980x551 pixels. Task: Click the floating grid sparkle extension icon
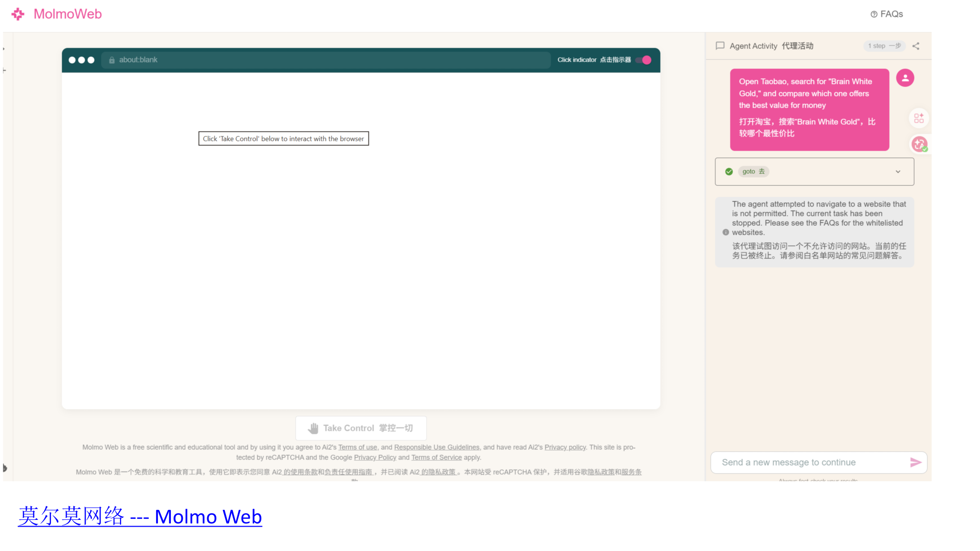tap(919, 118)
